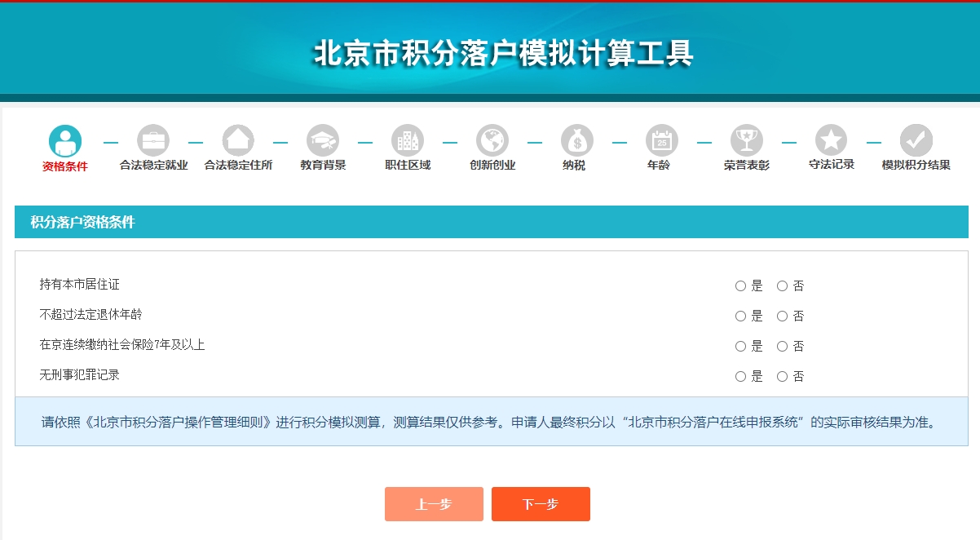Switch to the 创新创业 step label
This screenshot has width=980, height=540.
click(492, 166)
